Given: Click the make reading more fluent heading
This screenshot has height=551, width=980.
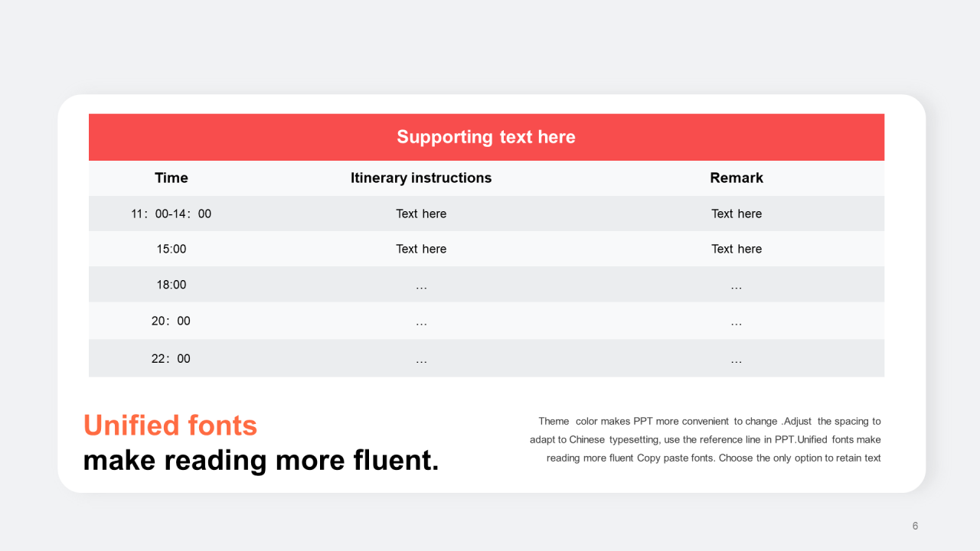Looking at the screenshot, I should tap(261, 461).
